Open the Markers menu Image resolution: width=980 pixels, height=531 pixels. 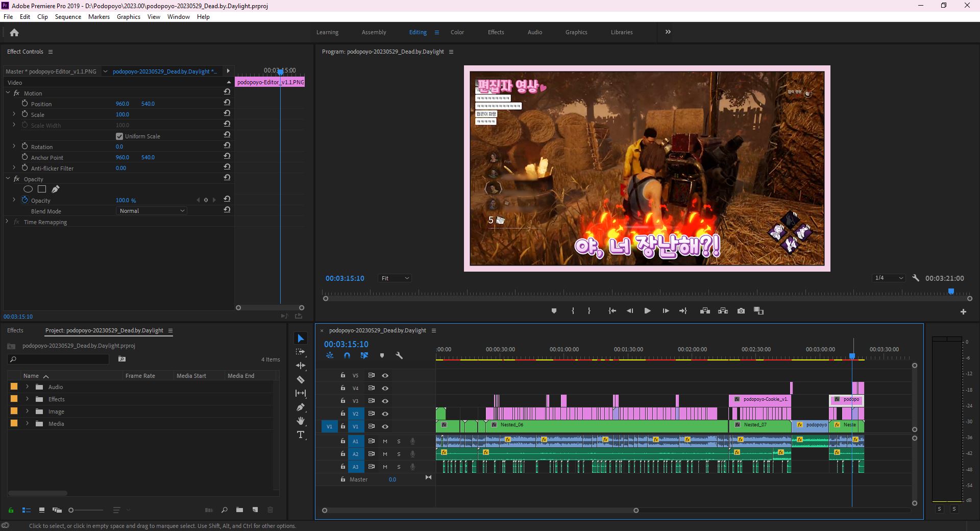(99, 16)
